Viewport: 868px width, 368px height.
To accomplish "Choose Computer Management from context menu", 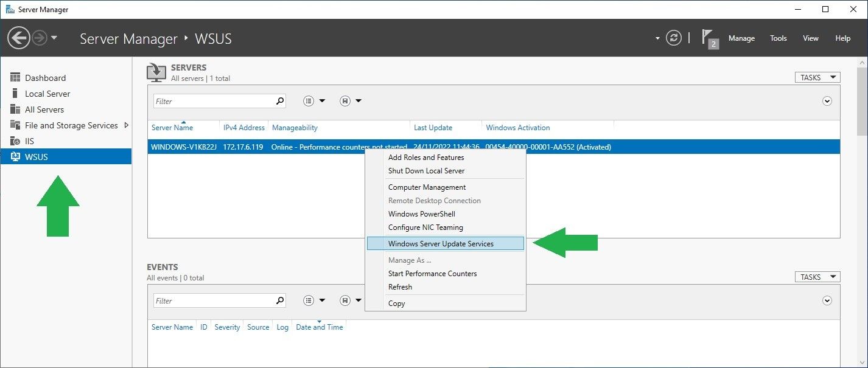I will coord(446,187).
